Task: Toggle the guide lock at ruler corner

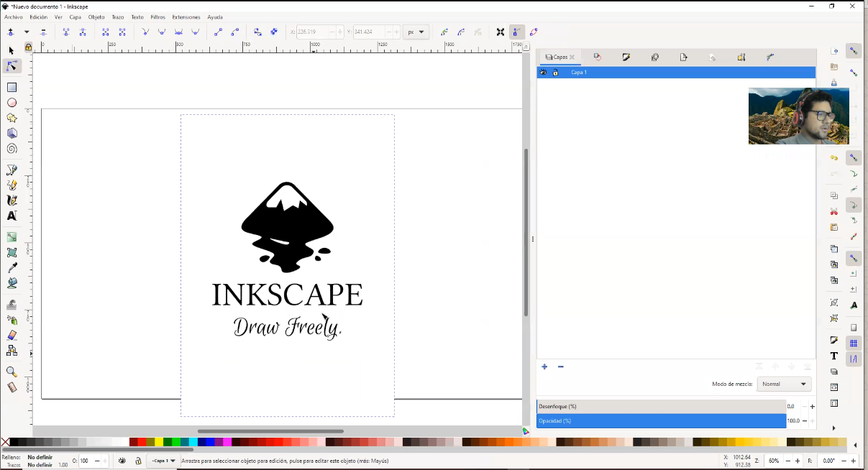Action: (28, 47)
